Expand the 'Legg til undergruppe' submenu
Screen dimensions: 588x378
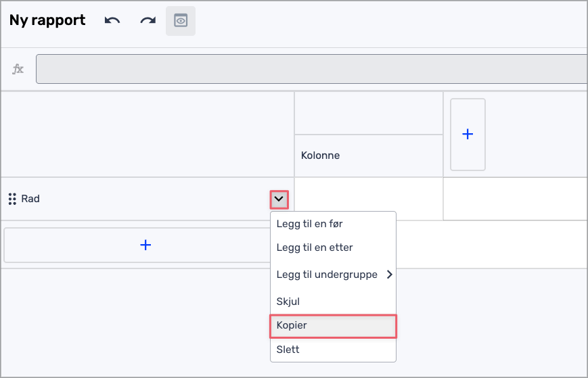coord(332,275)
